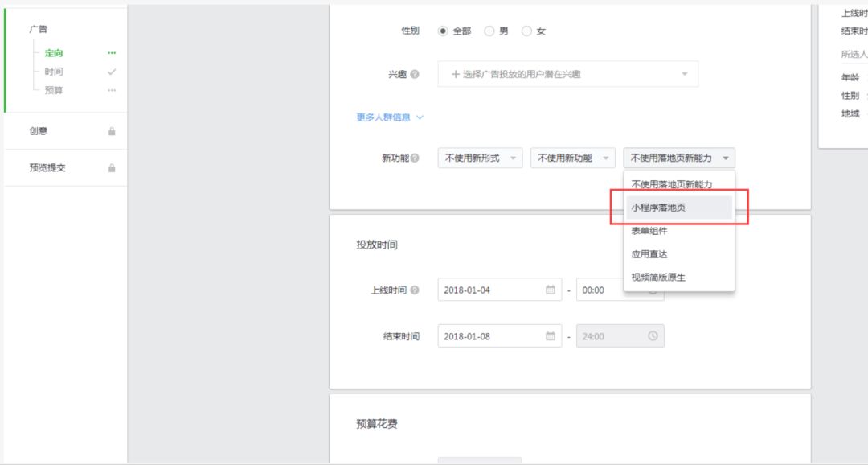Select the 全部 gender radio button
This screenshot has width=868, height=465.
click(x=443, y=31)
